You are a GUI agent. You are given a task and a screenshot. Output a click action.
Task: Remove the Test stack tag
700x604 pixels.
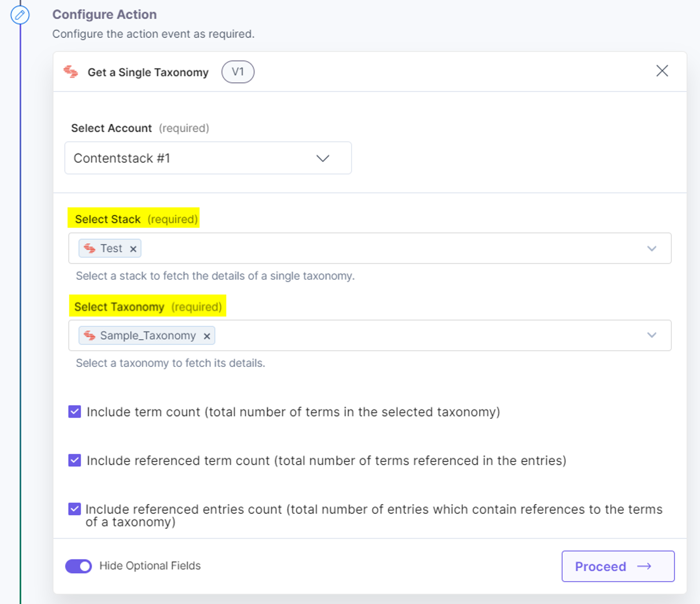click(x=133, y=249)
